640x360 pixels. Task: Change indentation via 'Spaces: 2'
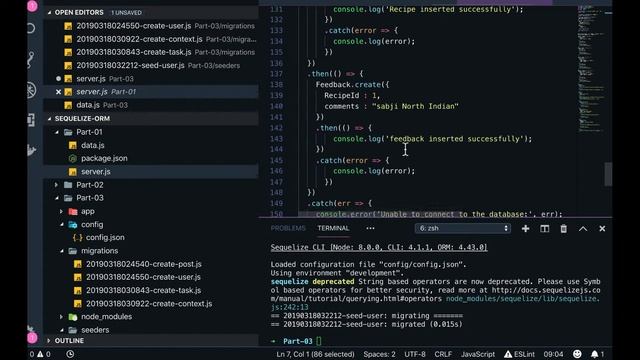point(380,354)
